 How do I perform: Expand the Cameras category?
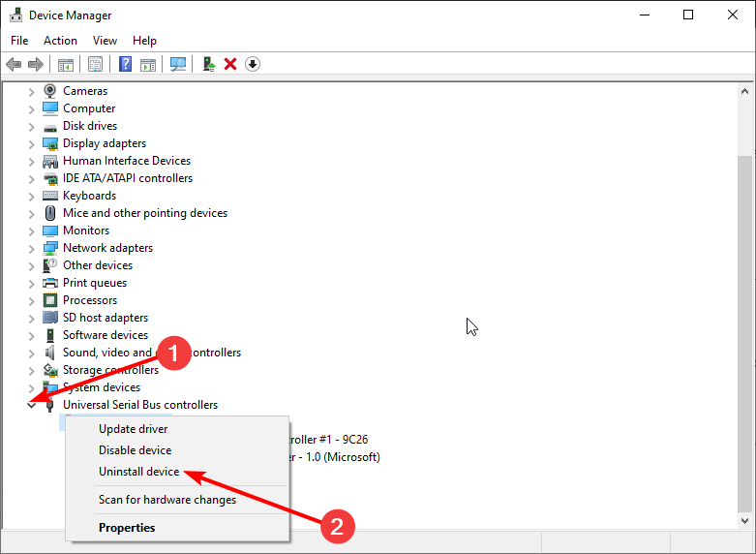coord(31,92)
